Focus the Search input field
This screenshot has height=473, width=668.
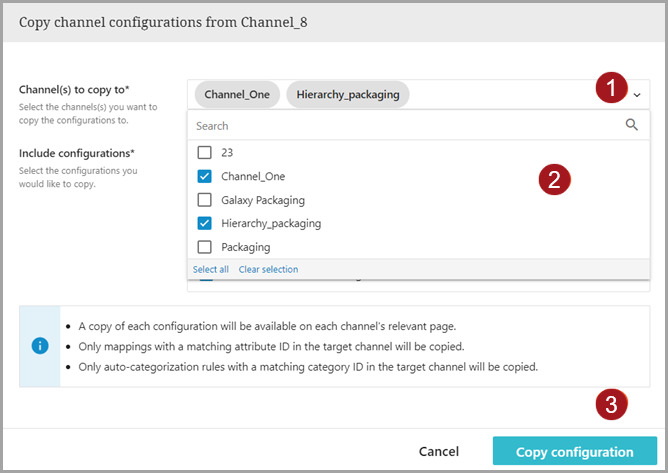pyautogui.click(x=400, y=126)
